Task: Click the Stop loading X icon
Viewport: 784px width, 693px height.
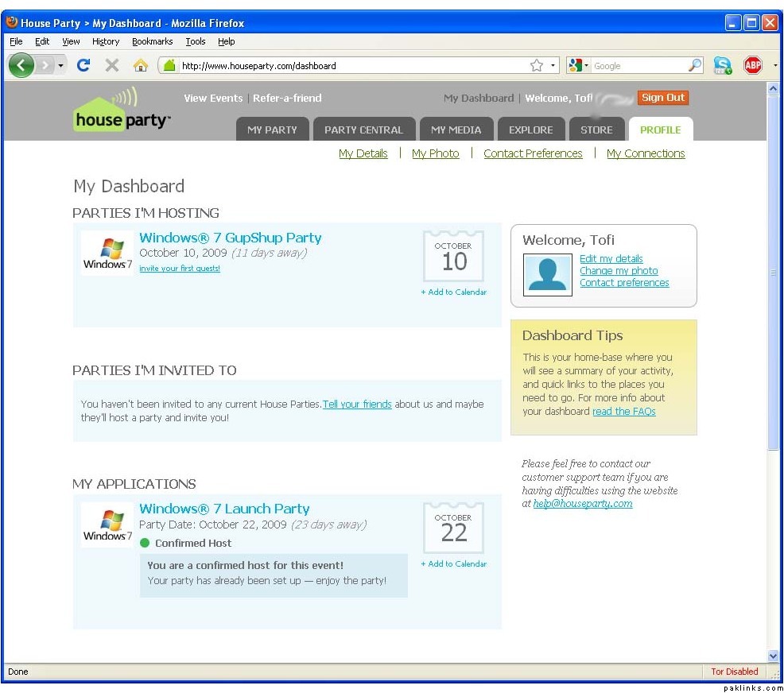Action: click(x=112, y=66)
